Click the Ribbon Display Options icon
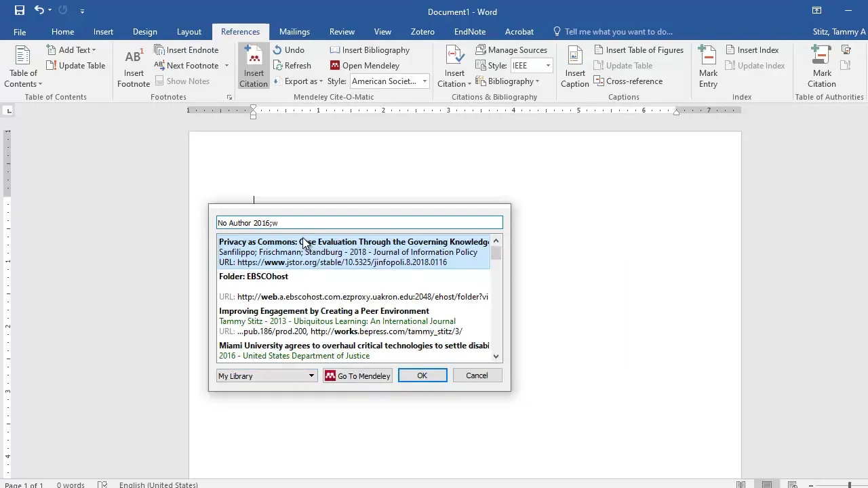The image size is (868, 488). tap(817, 11)
